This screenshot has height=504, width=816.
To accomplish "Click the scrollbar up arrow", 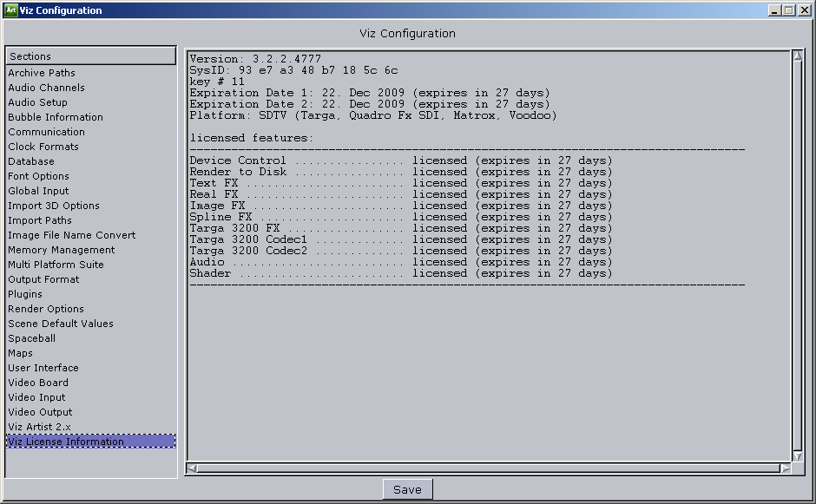I will (798, 54).
